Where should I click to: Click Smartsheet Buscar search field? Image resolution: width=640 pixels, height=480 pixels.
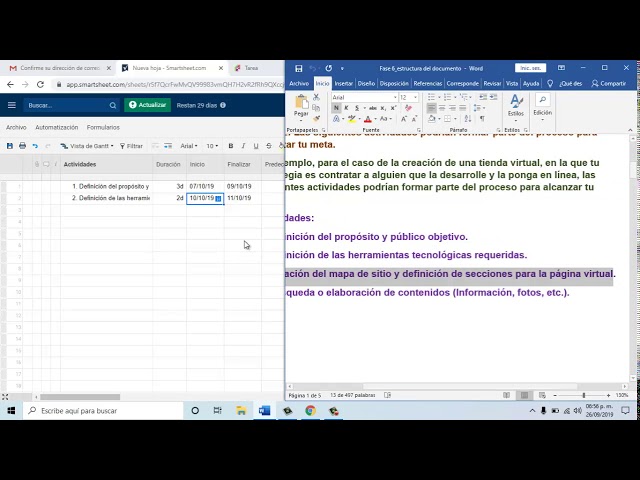point(71,105)
